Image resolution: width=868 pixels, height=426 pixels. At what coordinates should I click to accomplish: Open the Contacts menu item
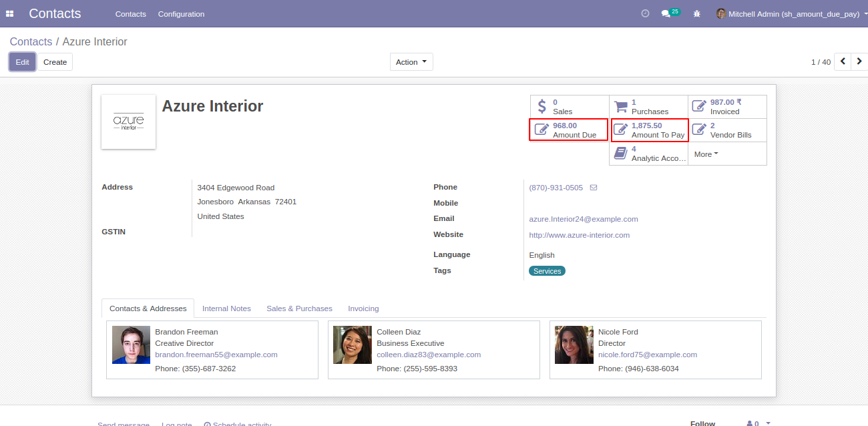130,14
